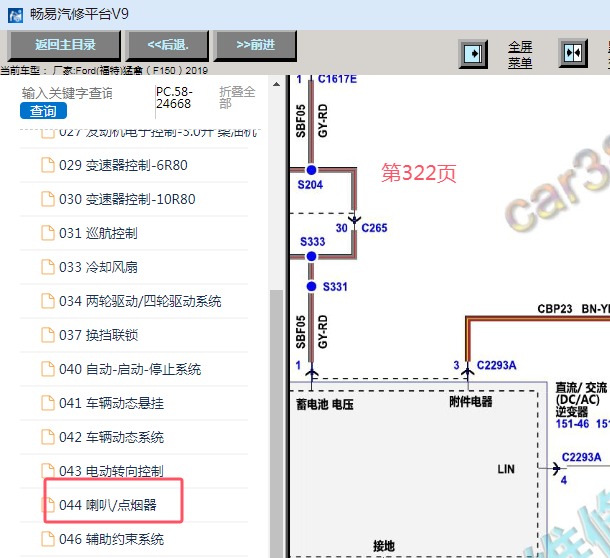Click document icon of 037 换挡联锁

(48, 335)
